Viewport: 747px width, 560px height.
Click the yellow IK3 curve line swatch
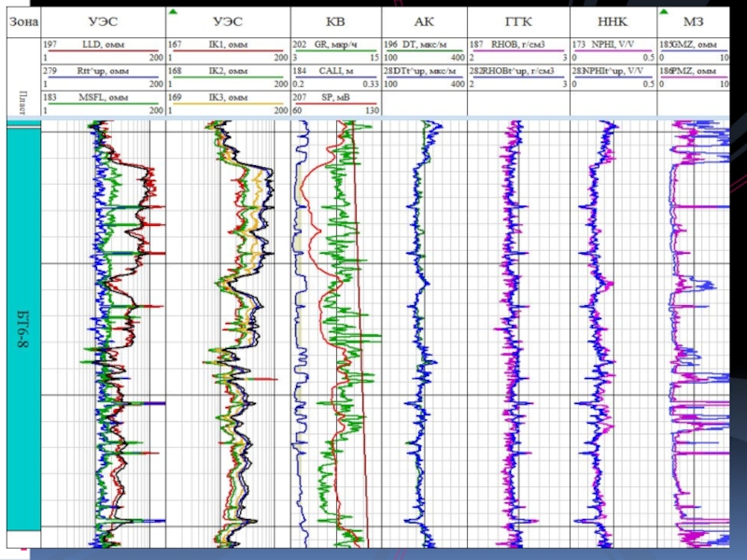[x=227, y=104]
